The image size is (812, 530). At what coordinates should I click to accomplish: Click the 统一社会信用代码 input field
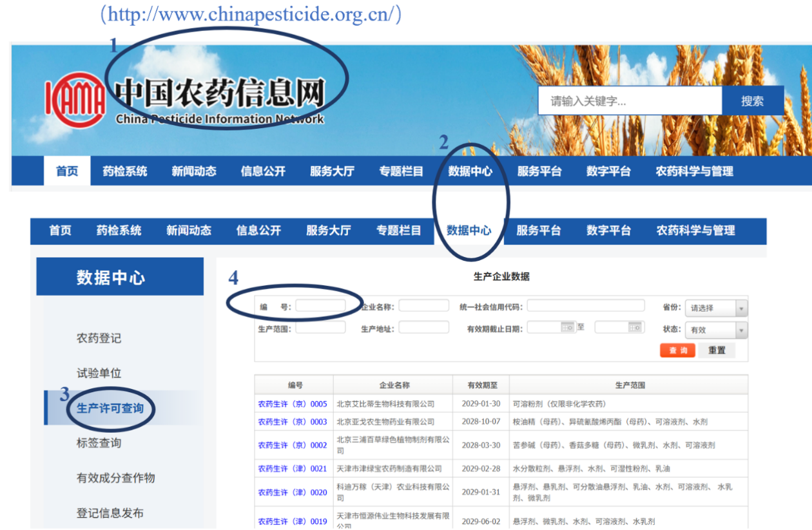585,306
